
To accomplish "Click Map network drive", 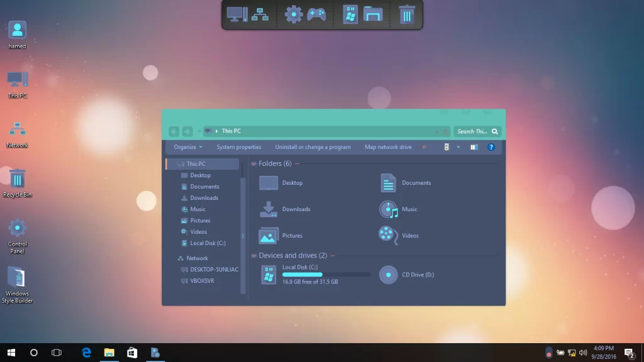I will click(x=388, y=147).
